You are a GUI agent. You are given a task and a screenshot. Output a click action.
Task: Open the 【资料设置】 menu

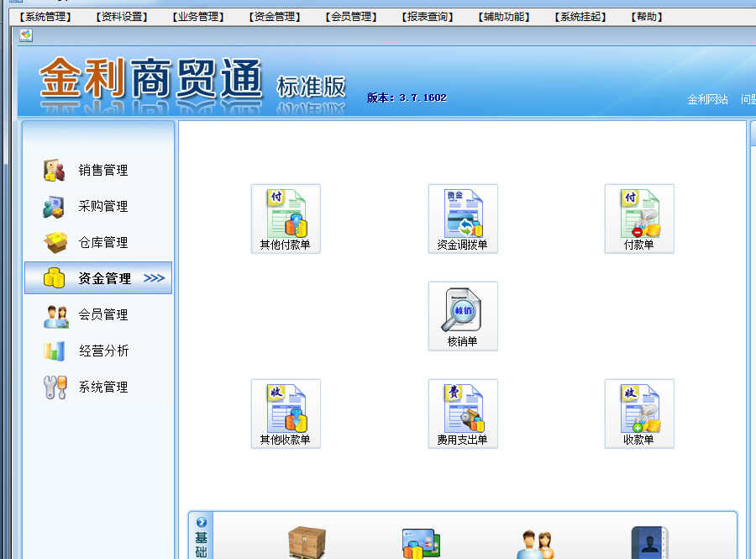[122, 17]
